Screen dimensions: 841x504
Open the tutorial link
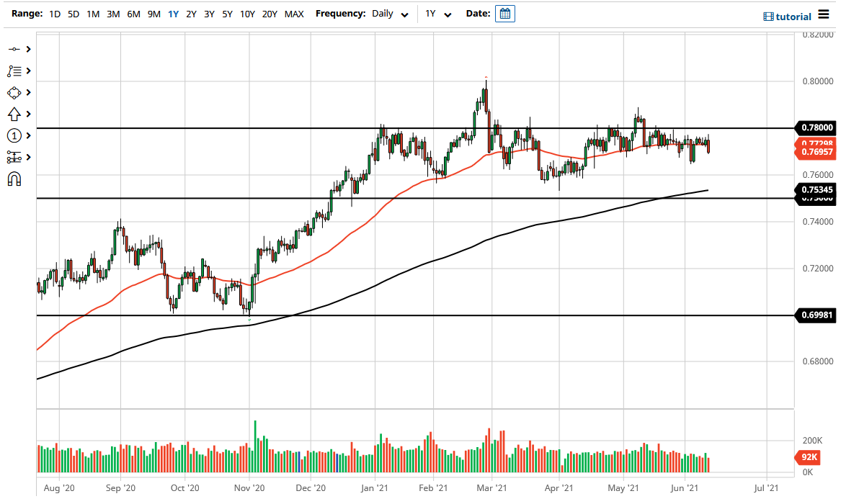(788, 17)
